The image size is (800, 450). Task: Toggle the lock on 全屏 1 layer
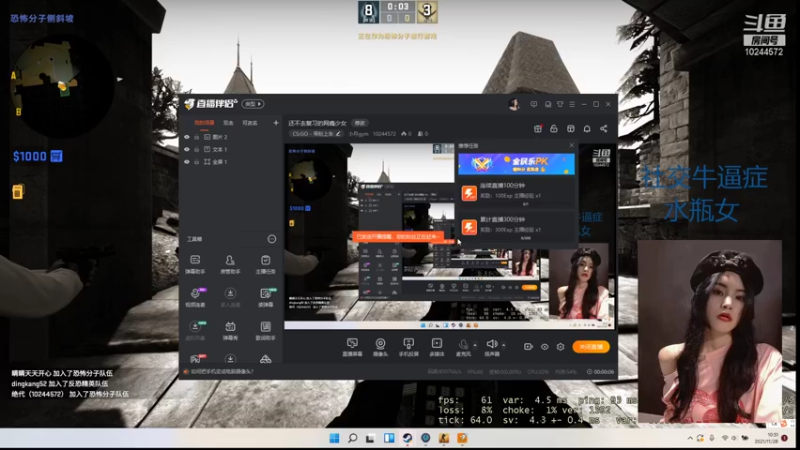(196, 162)
